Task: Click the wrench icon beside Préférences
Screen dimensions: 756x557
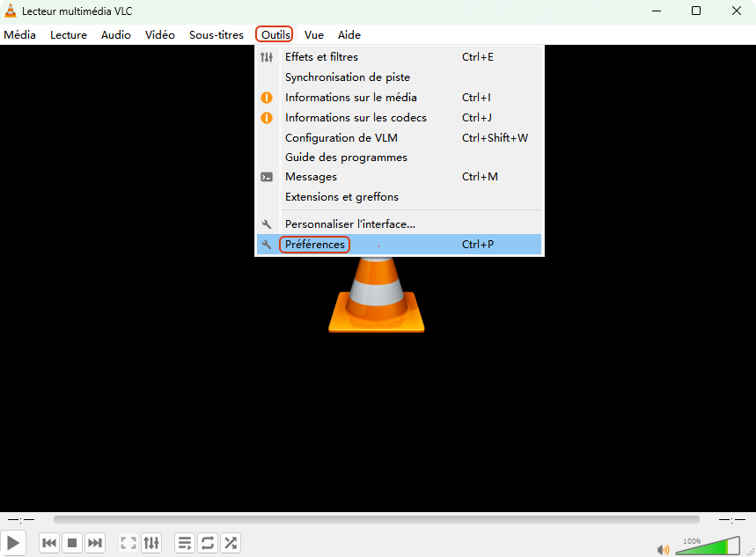Action: [x=267, y=245]
